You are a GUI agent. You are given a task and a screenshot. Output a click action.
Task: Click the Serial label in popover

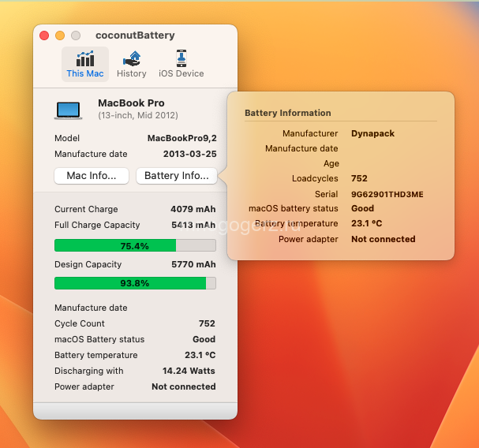[x=326, y=194]
